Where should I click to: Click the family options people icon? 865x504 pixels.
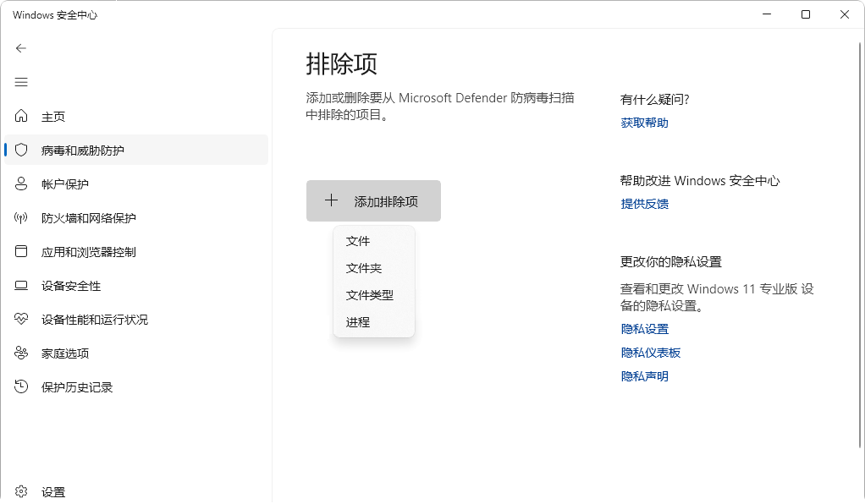21,353
